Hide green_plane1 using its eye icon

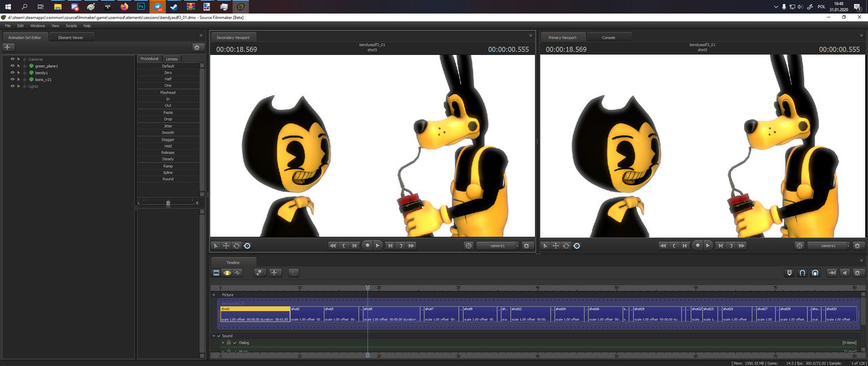12,66
